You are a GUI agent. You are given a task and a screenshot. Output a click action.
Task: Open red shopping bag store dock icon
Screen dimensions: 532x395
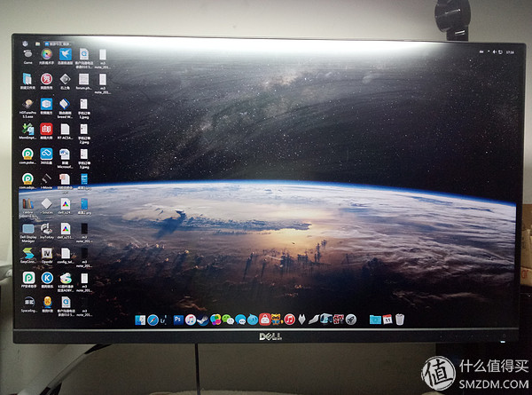click(x=264, y=320)
